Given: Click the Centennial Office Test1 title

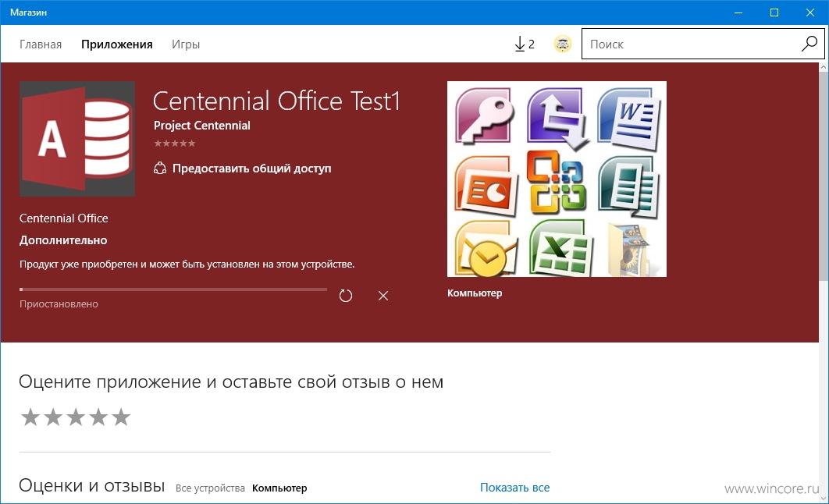Looking at the screenshot, I should 276,101.
